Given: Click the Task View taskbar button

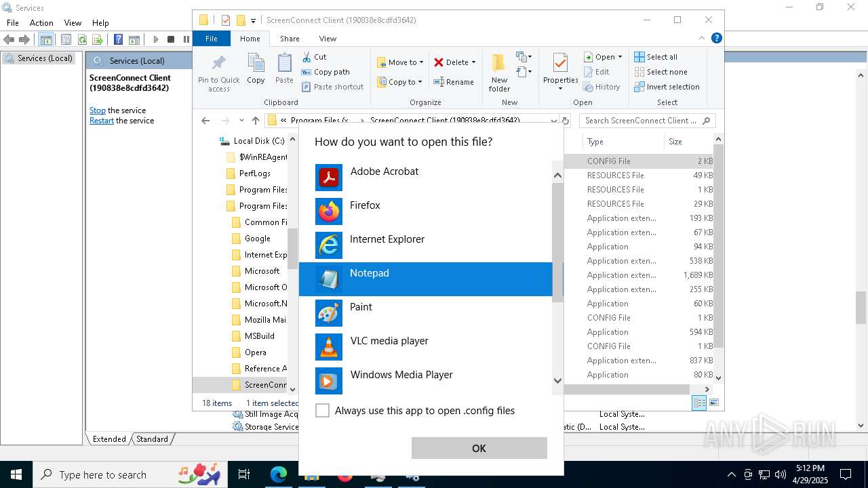Looking at the screenshot, I should [x=244, y=474].
